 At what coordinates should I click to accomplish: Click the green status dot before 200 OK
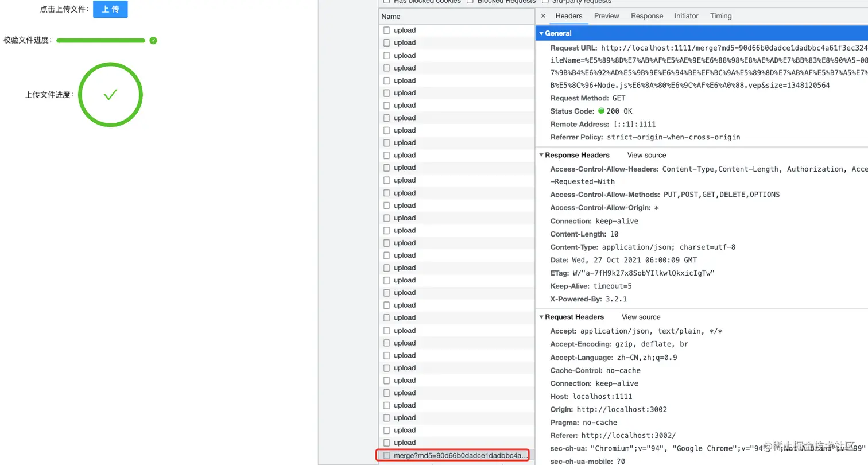pyautogui.click(x=602, y=111)
